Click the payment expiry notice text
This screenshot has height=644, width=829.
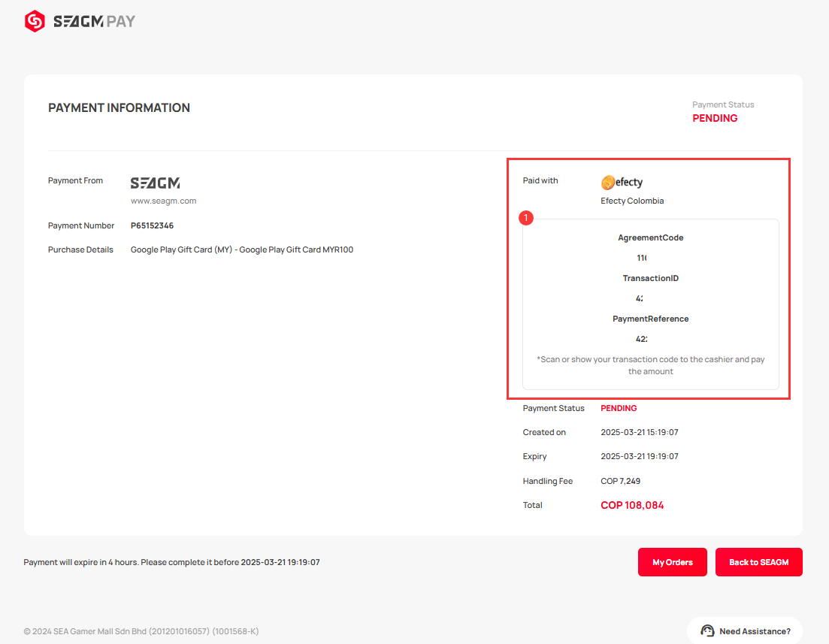(x=171, y=562)
